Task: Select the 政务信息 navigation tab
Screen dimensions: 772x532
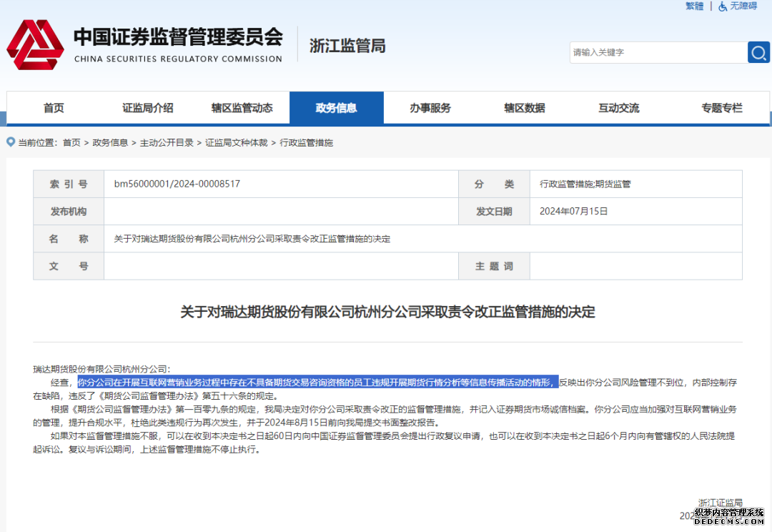Action: pyautogui.click(x=336, y=108)
